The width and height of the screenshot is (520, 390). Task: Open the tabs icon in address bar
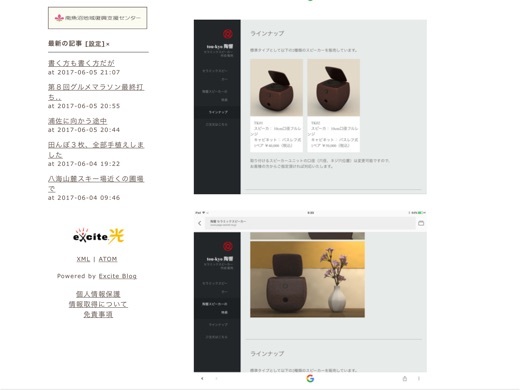coord(421,223)
